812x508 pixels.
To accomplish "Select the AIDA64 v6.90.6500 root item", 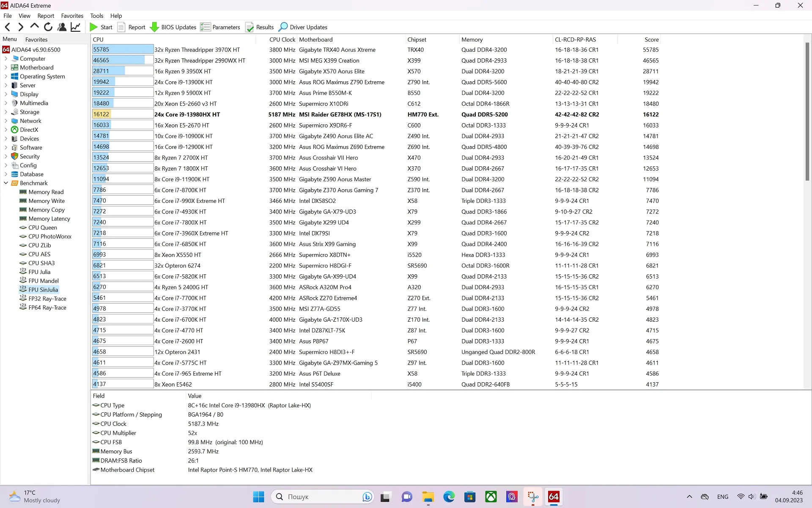I will point(32,50).
